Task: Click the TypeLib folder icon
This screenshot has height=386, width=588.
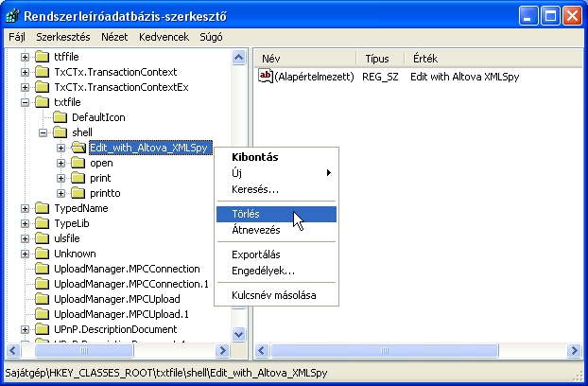Action: coord(43,223)
